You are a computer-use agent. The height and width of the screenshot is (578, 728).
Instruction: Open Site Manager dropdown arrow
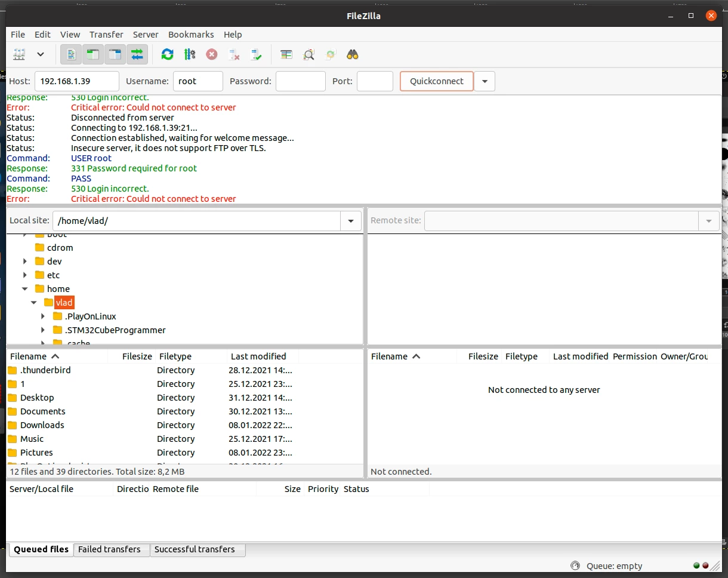tap(41, 54)
